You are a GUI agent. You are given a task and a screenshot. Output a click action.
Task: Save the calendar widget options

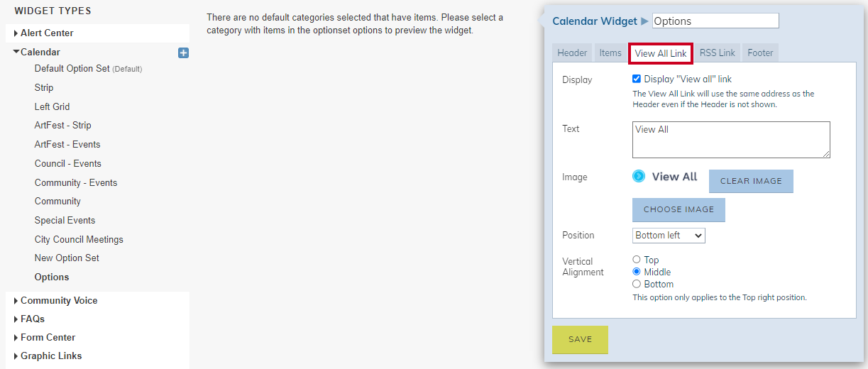click(580, 340)
